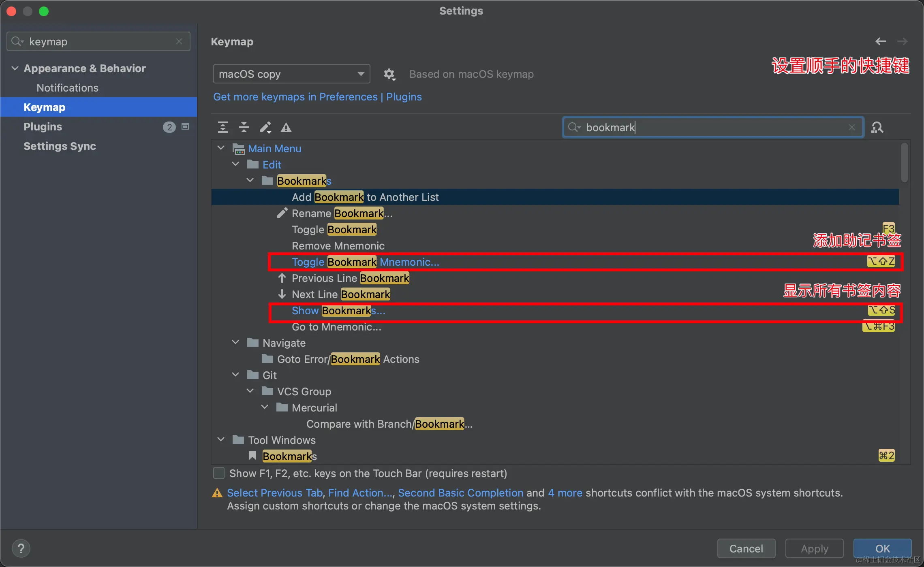
Task: Collapse the Appearance & Behavior section
Action: coord(15,68)
